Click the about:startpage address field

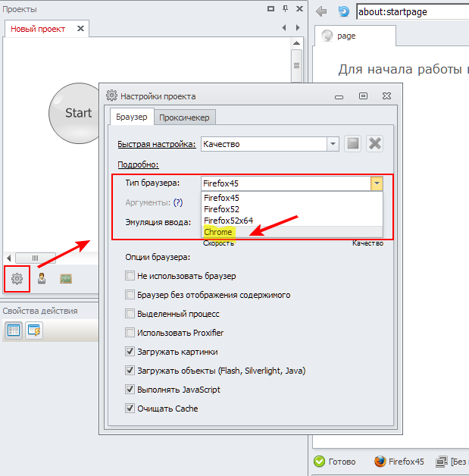point(413,12)
